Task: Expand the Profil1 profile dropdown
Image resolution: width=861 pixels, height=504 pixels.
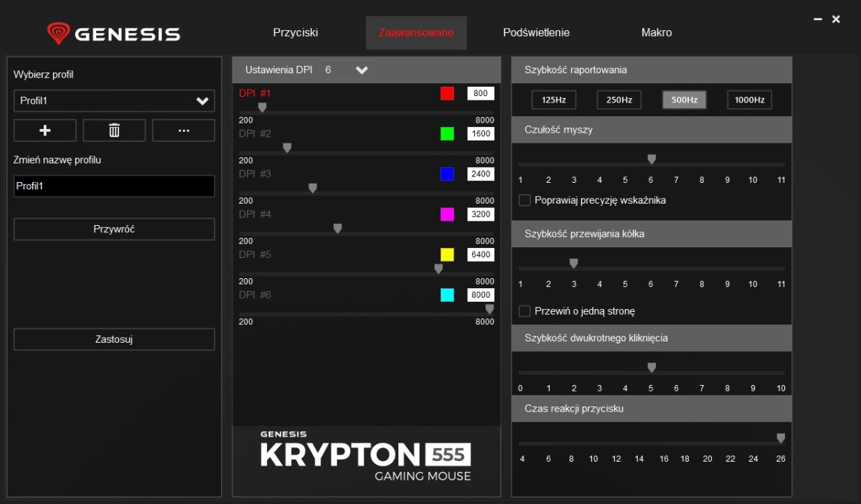Action: coord(114,101)
